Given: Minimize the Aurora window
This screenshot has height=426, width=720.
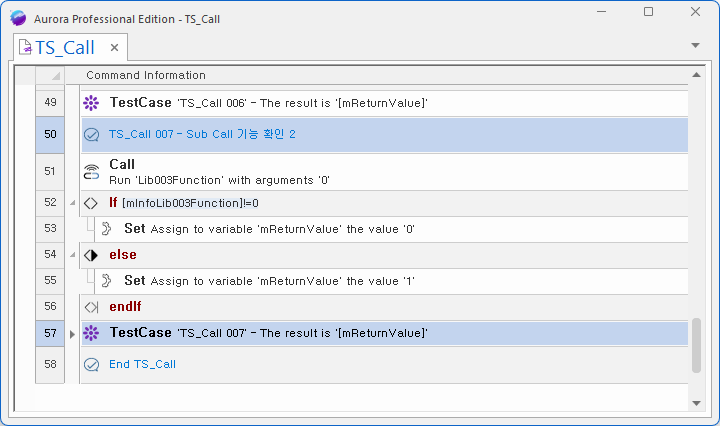Looking at the screenshot, I should click(602, 11).
